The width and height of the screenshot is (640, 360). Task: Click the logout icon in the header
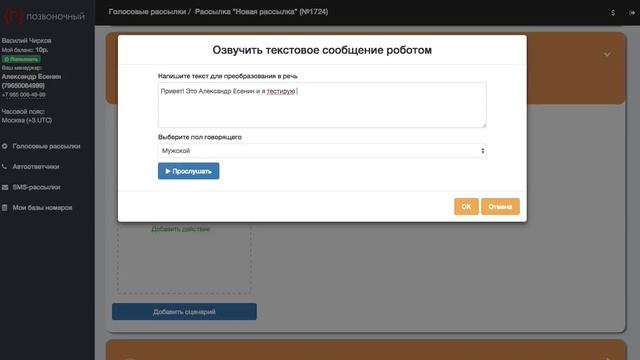pos(631,13)
